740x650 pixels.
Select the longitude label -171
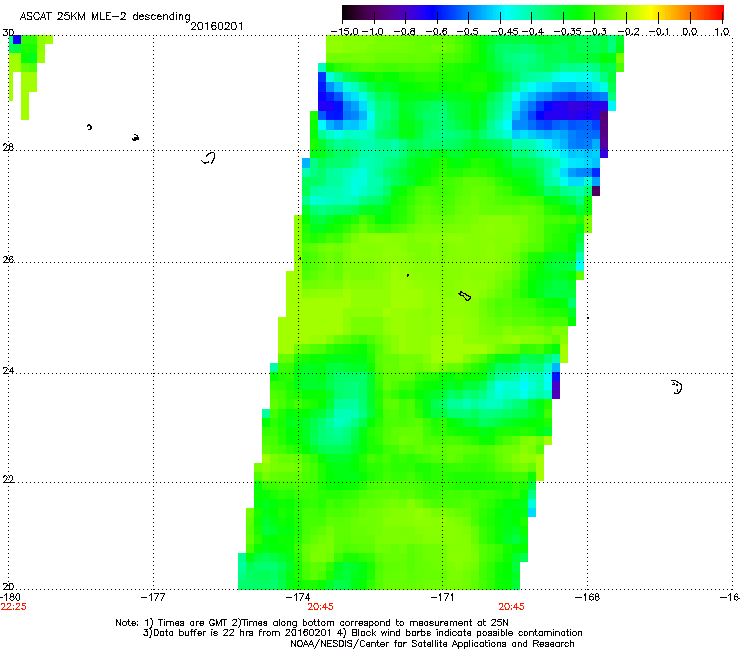tap(442, 597)
